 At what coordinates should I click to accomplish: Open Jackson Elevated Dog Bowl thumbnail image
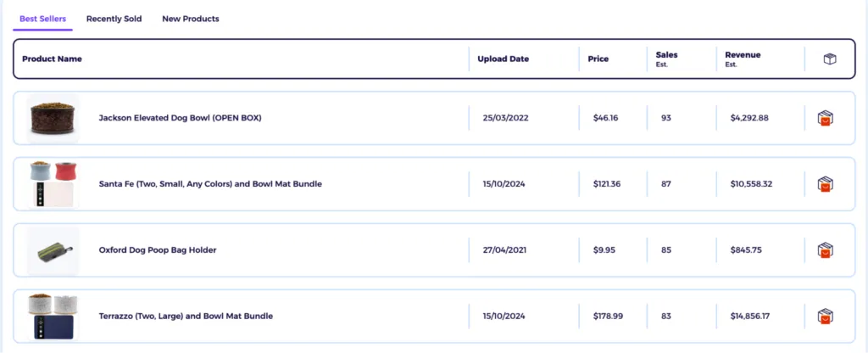[53, 118]
